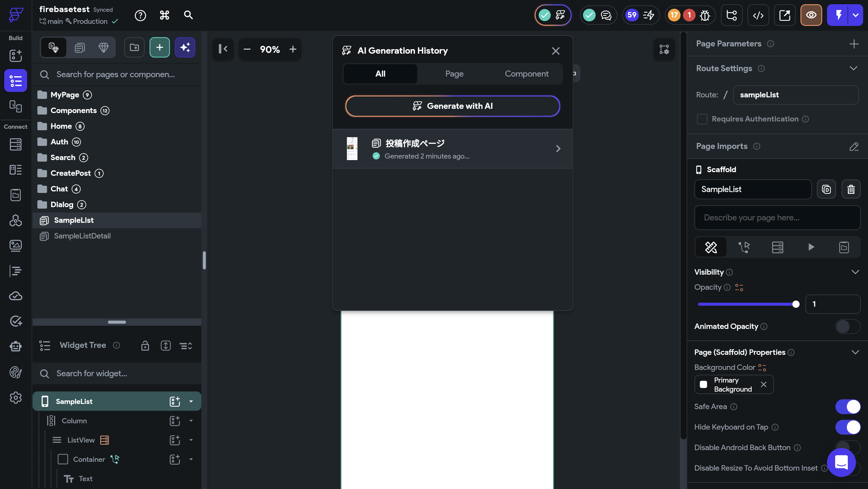Click the AI sparkle generate button
The height and width of the screenshot is (489, 868).
185,48
